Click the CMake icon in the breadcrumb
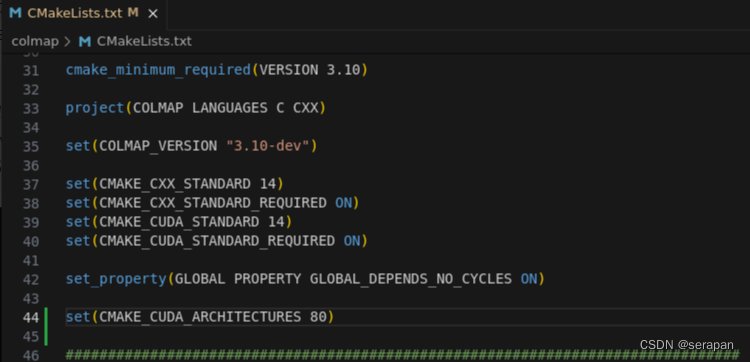This screenshot has height=362, width=750. (85, 42)
